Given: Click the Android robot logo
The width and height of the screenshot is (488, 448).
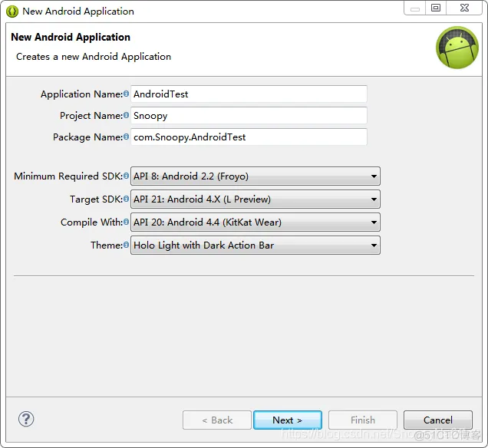Looking at the screenshot, I should (x=457, y=48).
